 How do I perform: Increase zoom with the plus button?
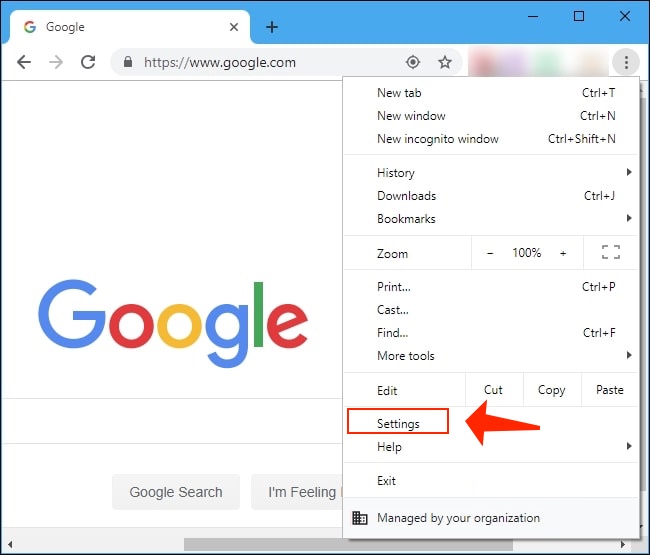pyautogui.click(x=563, y=253)
